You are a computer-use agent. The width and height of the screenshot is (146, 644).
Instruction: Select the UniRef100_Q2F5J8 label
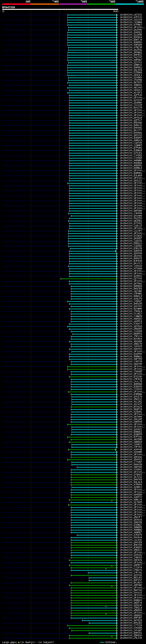coord(131,95)
